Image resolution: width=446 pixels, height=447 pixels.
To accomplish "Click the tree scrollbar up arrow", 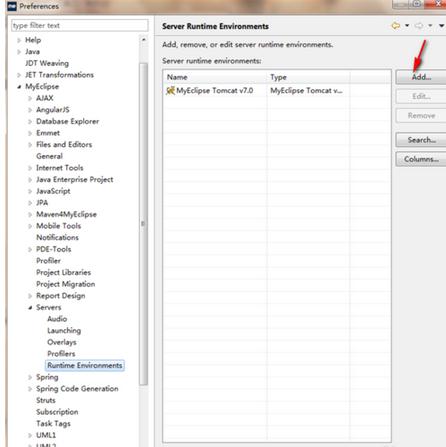I will (x=144, y=40).
